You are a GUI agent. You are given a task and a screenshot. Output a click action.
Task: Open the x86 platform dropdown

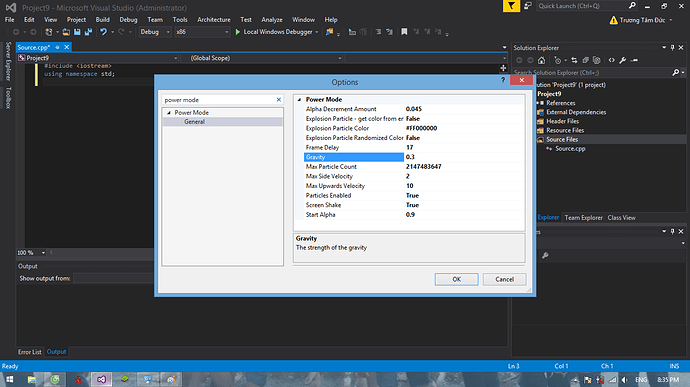(202, 32)
